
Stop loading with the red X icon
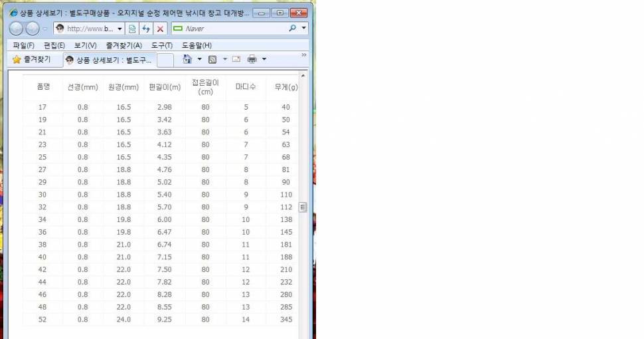(x=160, y=29)
